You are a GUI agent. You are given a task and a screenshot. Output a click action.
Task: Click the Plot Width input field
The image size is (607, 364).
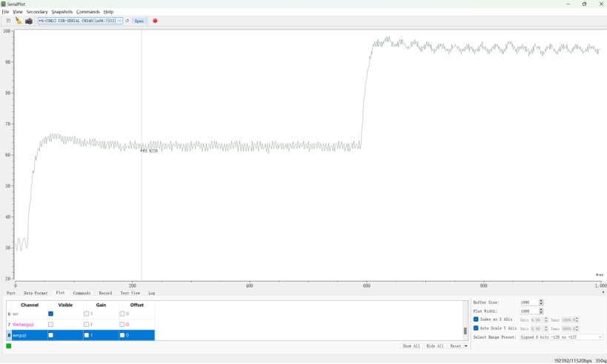pyautogui.click(x=528, y=311)
